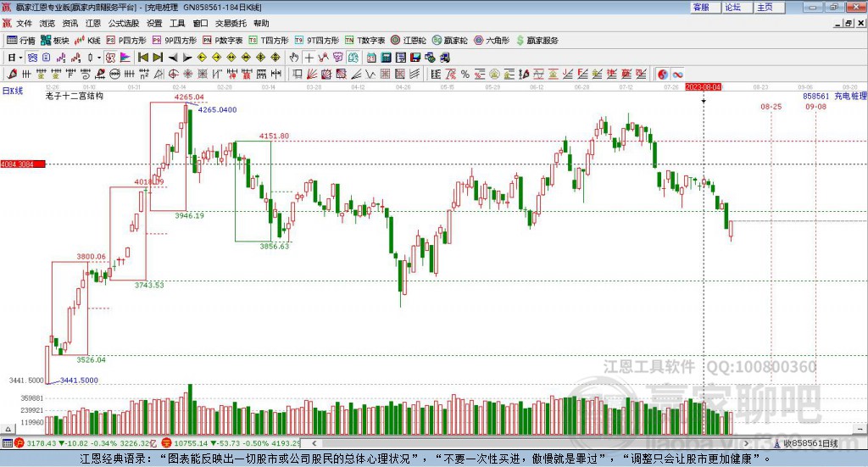Open the 帮助 menu
Image resolution: width=868 pixels, height=467 pixels.
pyautogui.click(x=261, y=23)
